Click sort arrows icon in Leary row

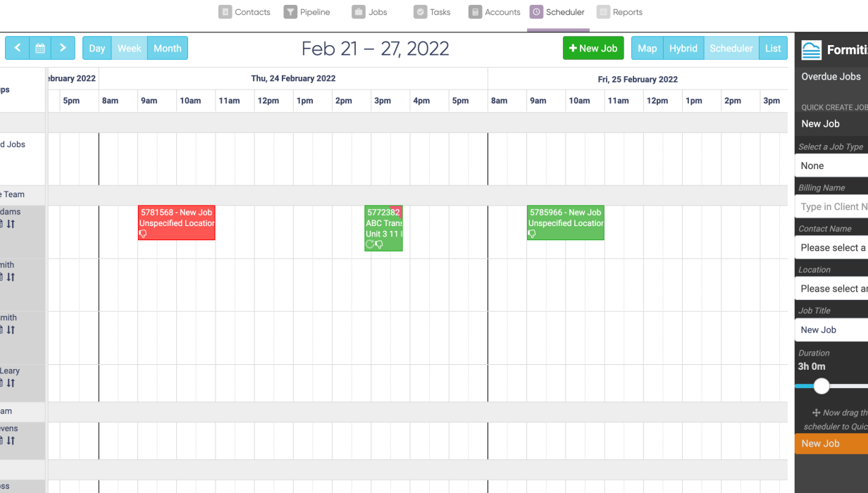(x=11, y=383)
